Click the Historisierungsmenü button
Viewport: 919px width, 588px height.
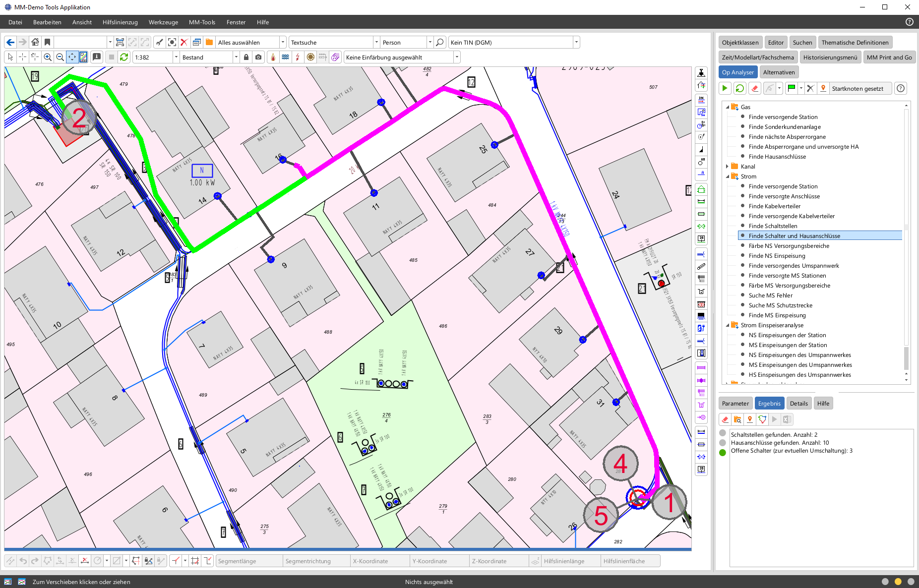[x=830, y=57]
